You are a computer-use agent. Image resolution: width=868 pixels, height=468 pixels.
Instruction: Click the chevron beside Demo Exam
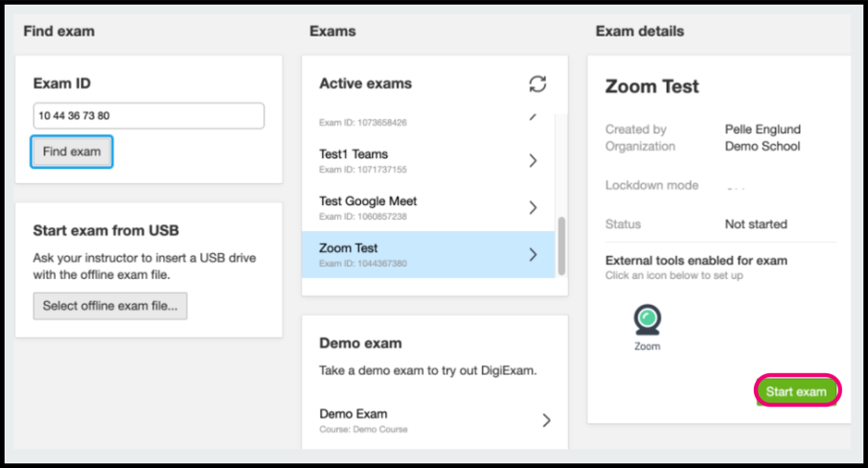point(546,420)
